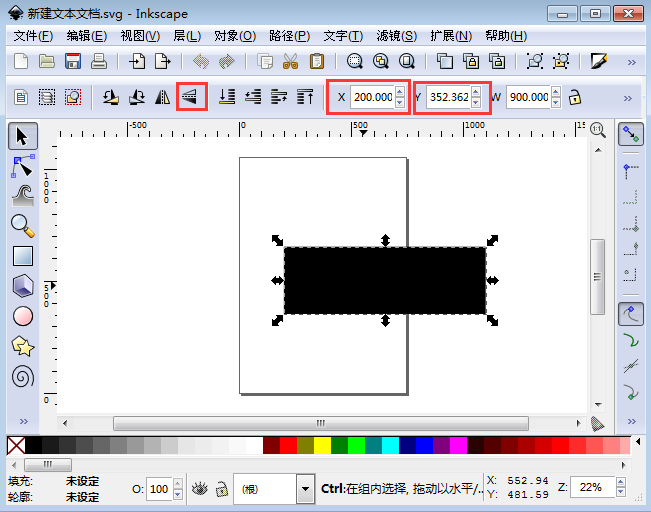Undo the last action
Screen dimensions: 651x512
coord(201,61)
